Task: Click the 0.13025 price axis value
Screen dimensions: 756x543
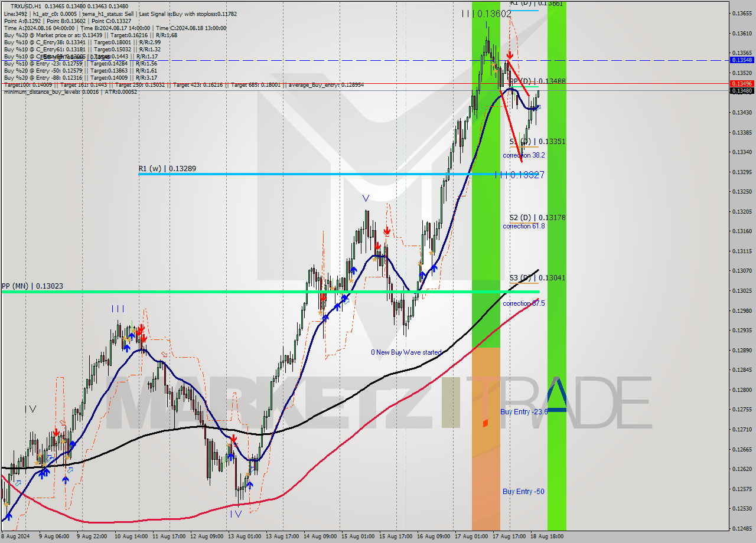Action: [742, 290]
